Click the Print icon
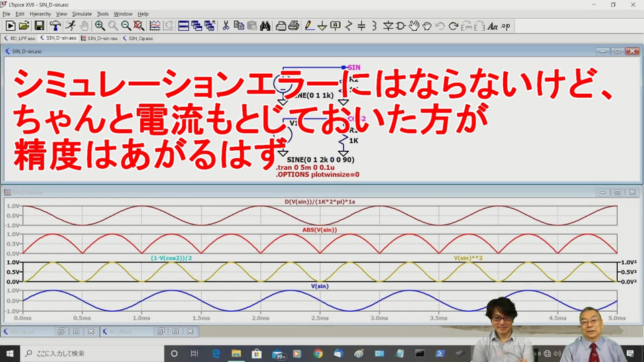Screen dimensions: 644x362 [294, 26]
